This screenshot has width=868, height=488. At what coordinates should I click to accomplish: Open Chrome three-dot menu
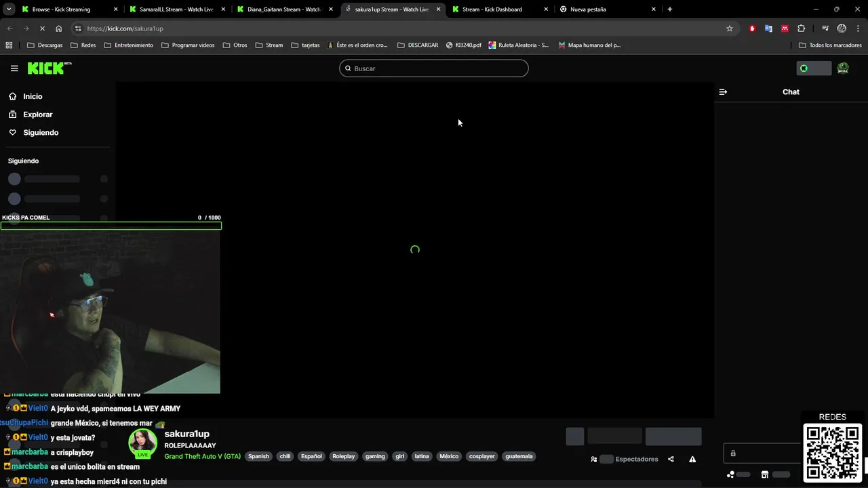(858, 28)
